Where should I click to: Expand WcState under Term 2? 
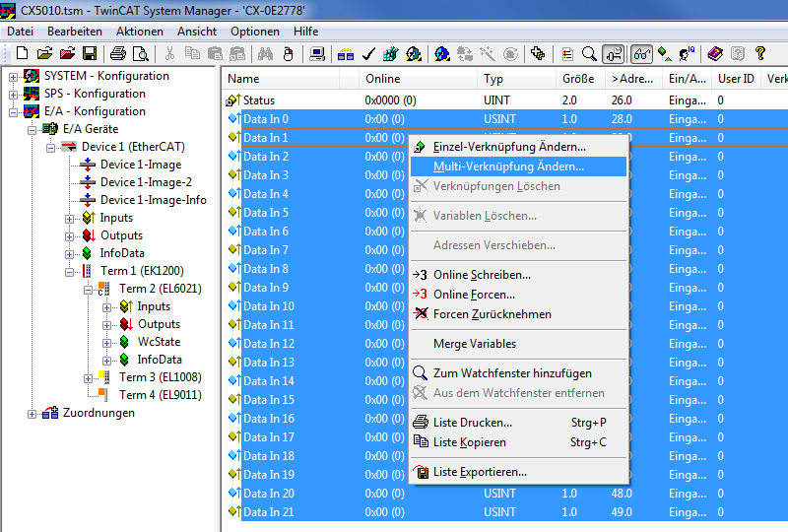pos(106,343)
